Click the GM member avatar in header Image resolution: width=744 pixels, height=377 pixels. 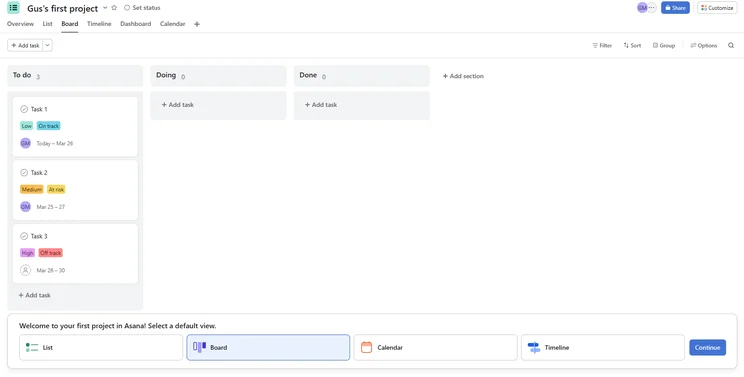coord(642,8)
